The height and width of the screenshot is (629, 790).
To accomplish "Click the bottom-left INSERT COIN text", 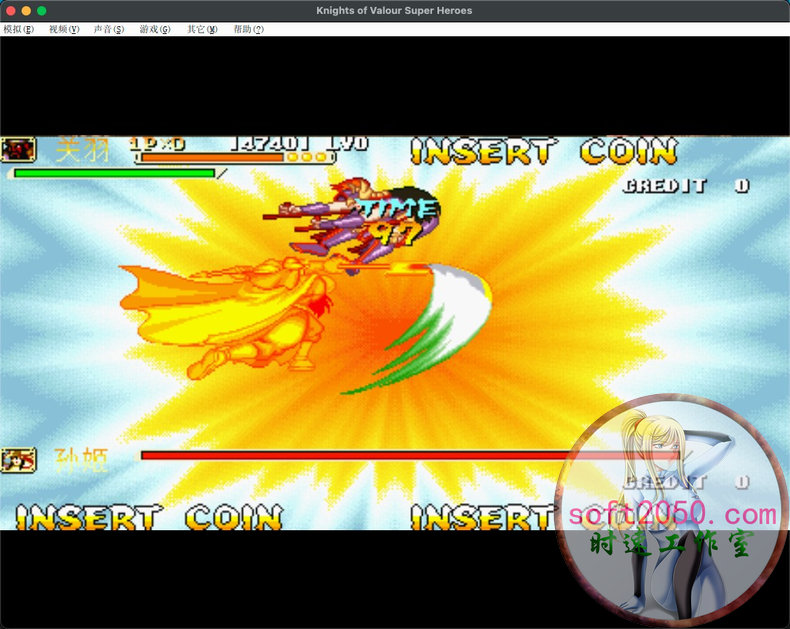I will coord(148,517).
